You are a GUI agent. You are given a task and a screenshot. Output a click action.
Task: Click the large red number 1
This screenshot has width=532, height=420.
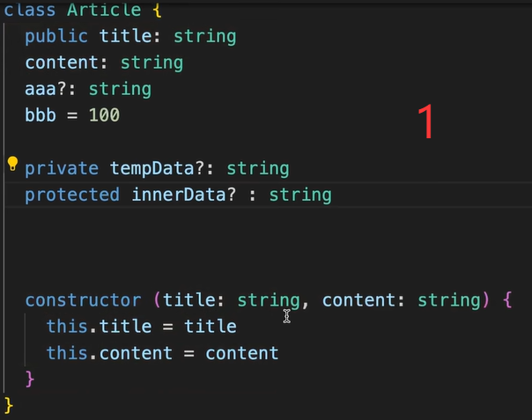(x=426, y=122)
